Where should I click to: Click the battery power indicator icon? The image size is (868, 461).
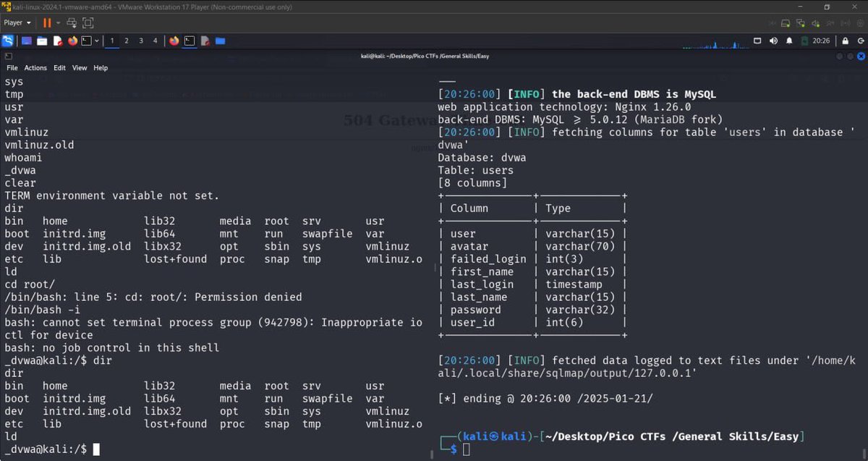805,41
